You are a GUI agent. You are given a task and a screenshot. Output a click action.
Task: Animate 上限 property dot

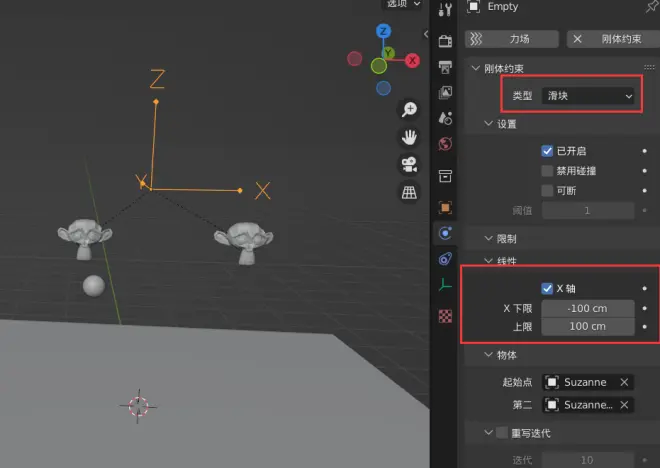coord(644,327)
